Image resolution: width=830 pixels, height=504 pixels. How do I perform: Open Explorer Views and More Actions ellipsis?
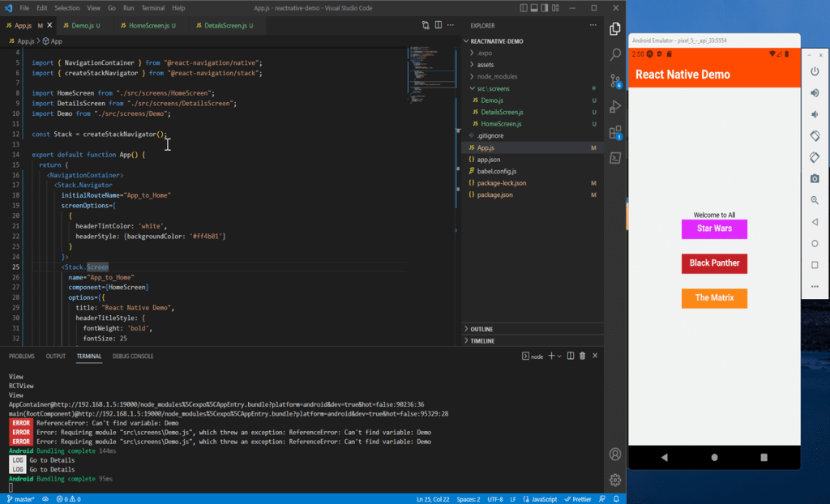pyautogui.click(x=593, y=25)
